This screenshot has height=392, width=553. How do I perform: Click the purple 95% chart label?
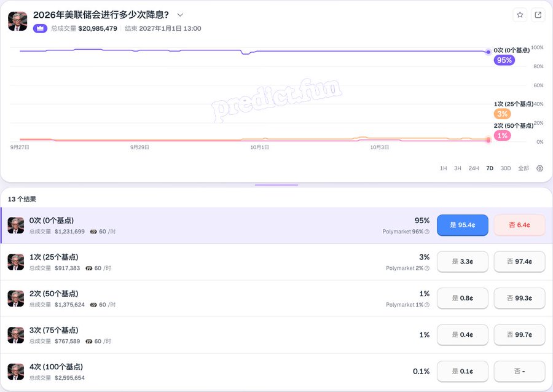coord(504,60)
